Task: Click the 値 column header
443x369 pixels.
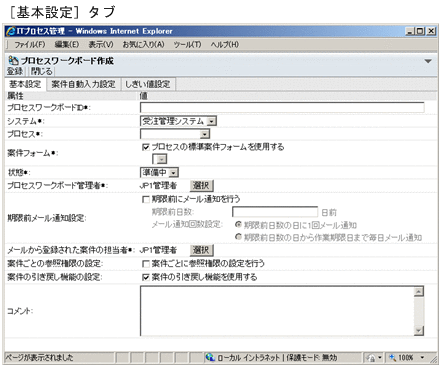Action: (144, 96)
